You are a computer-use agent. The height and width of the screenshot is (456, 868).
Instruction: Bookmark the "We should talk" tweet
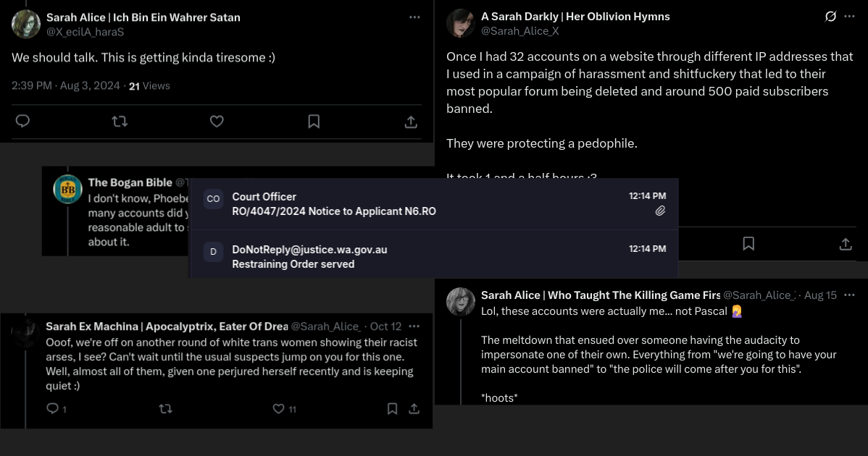point(314,122)
